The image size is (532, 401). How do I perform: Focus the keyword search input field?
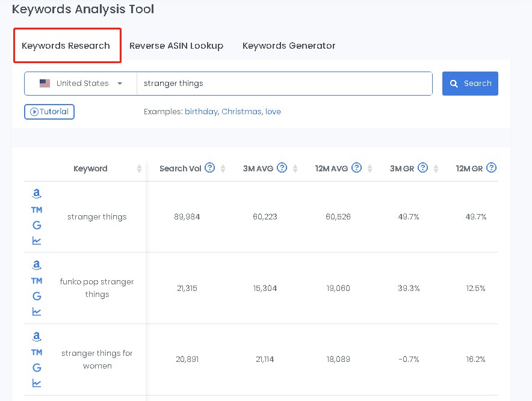[284, 84]
